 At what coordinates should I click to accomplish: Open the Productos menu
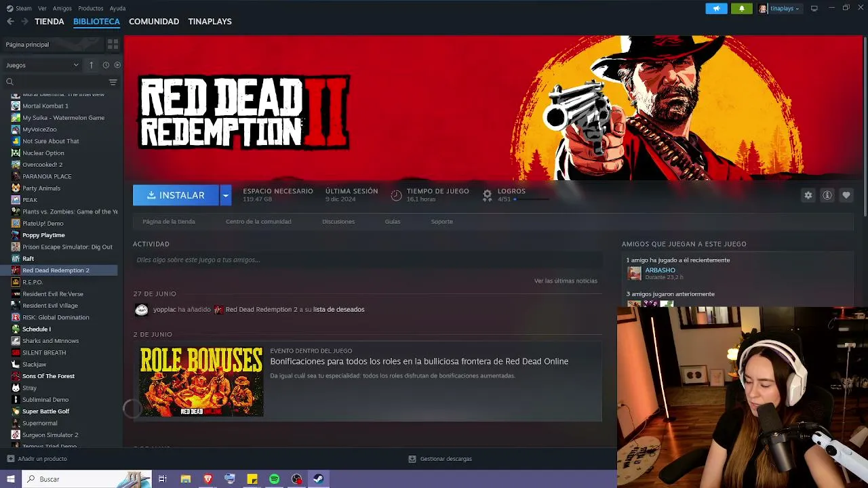tap(91, 9)
